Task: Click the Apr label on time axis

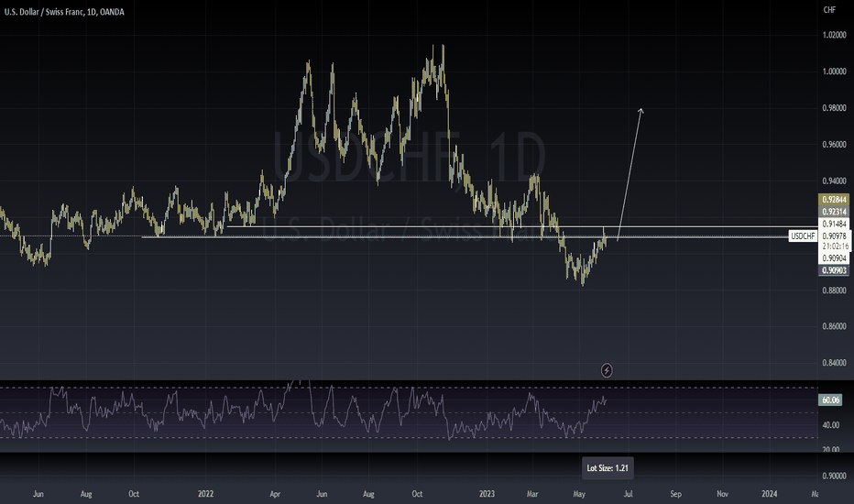Action: coord(275,494)
